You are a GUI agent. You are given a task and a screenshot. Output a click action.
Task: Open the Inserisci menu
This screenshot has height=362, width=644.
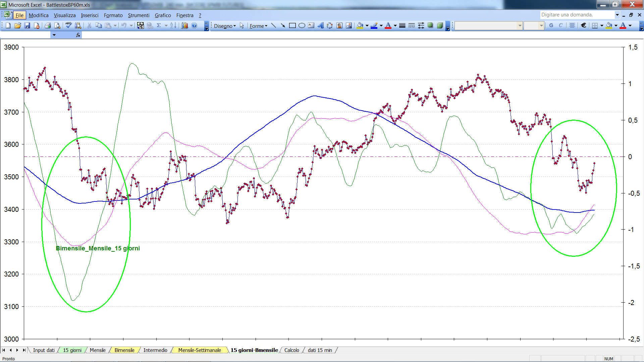click(90, 15)
